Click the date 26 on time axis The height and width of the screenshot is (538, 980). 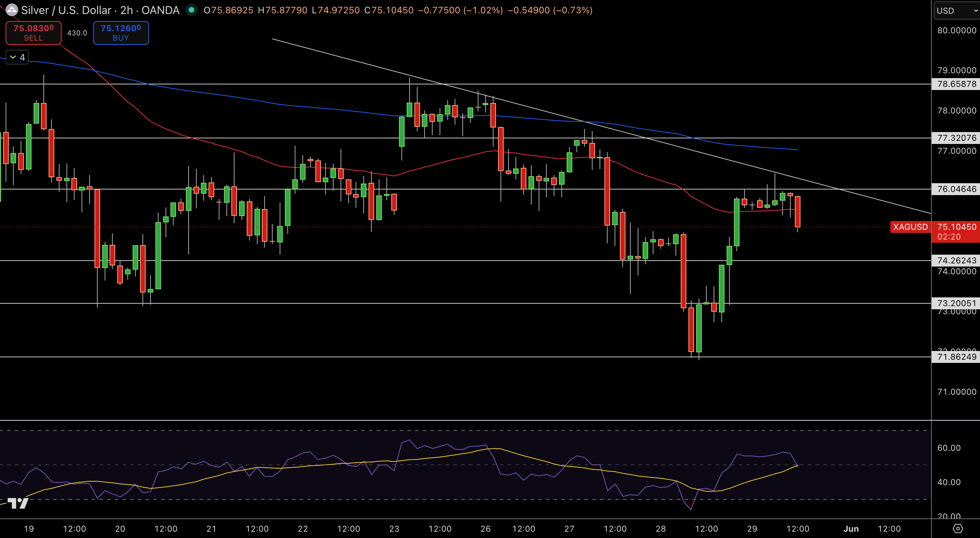[485, 529]
